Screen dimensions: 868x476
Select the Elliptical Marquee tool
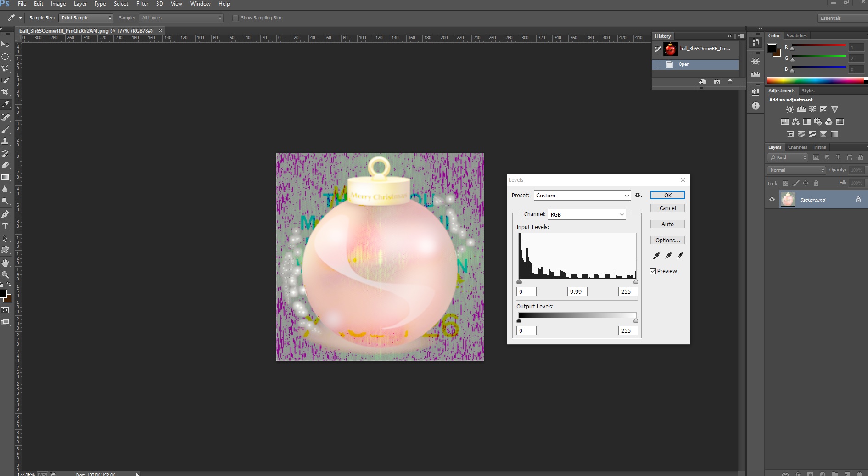click(x=6, y=56)
